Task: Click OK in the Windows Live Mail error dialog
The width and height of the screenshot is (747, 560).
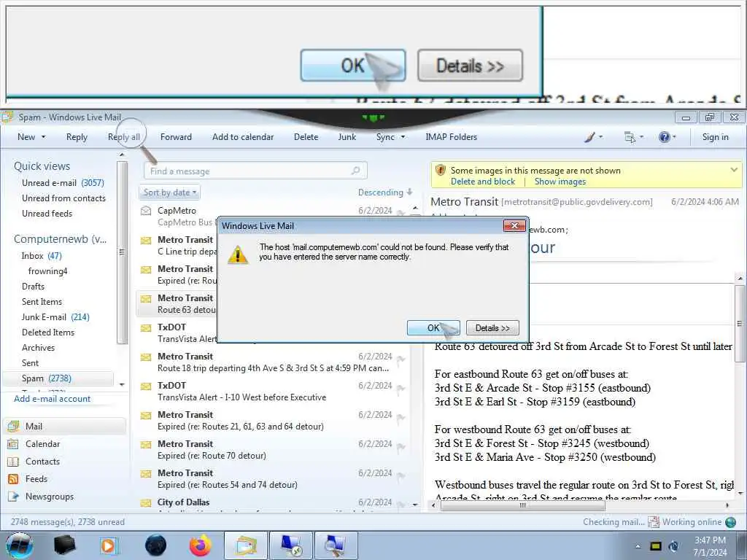Action: 433,327
